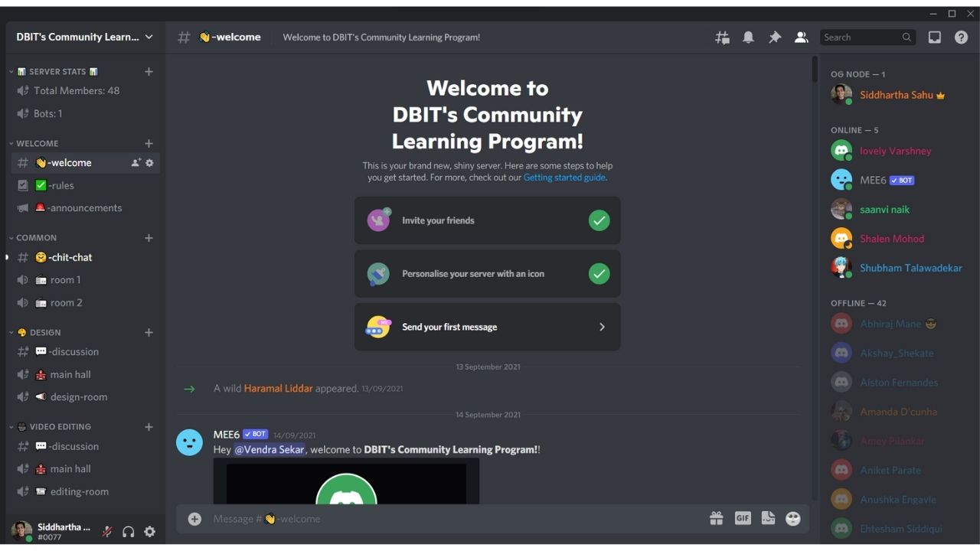Select Total Members: 48 stat channel

coord(85,90)
